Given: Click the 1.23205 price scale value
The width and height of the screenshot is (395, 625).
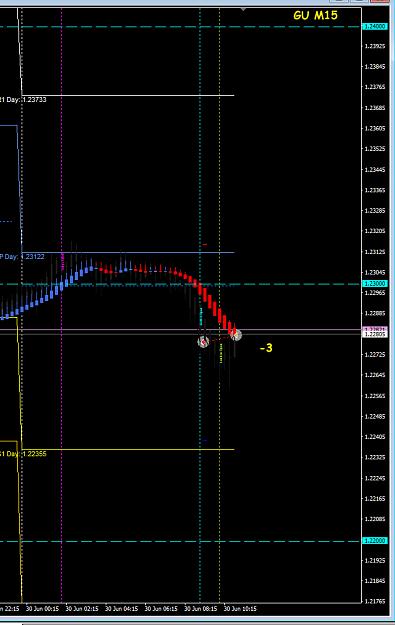Looking at the screenshot, I should click(x=375, y=231).
